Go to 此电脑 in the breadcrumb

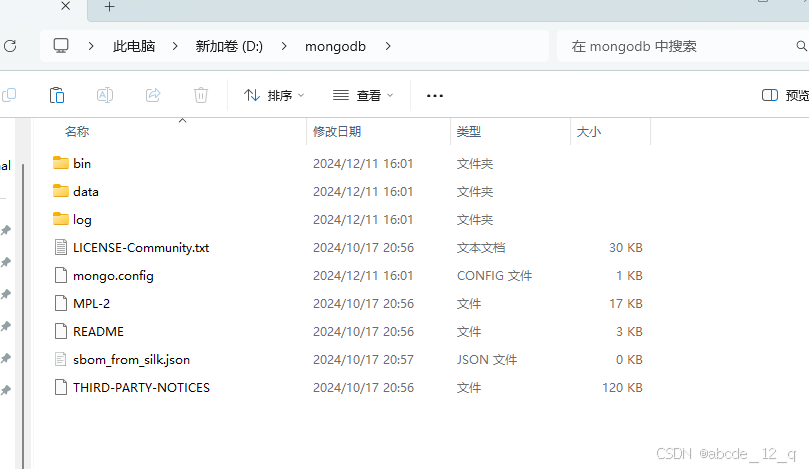[134, 46]
